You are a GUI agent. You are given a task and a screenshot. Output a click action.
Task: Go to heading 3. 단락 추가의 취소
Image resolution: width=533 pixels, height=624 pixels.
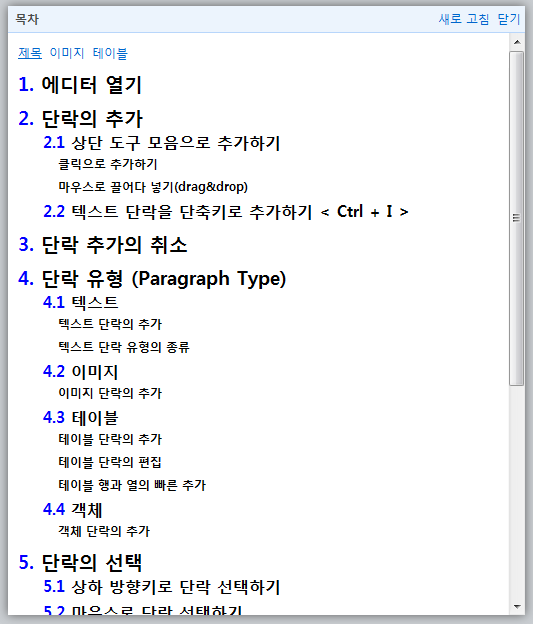click(x=103, y=244)
